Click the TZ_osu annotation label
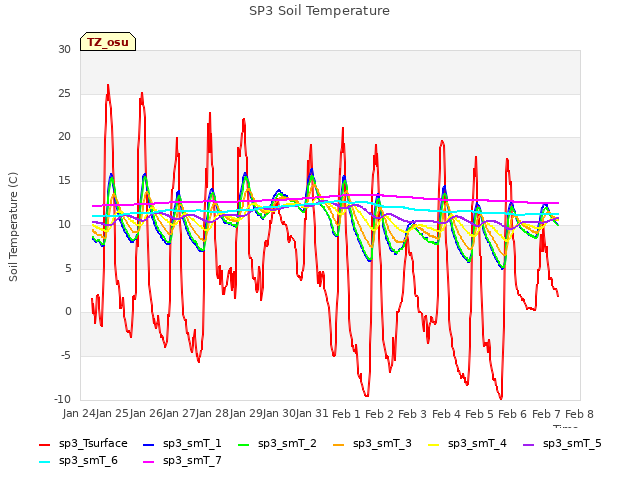The height and width of the screenshot is (480, 640). click(108, 42)
